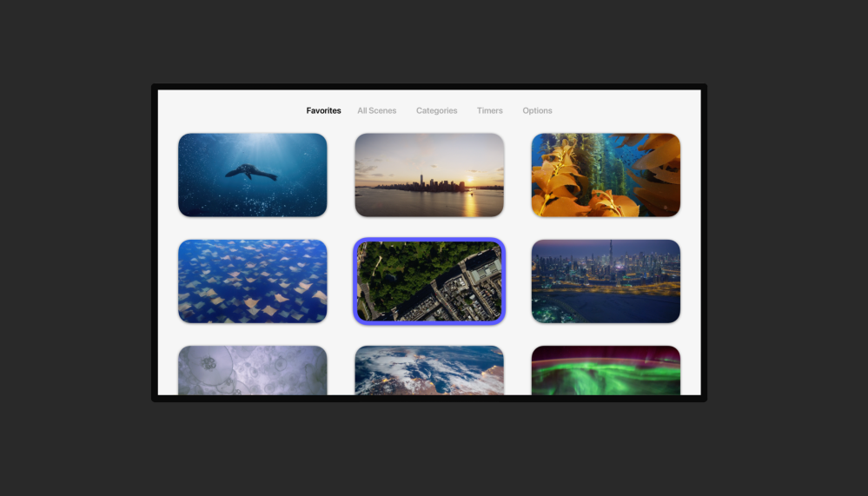Select the Dubai night skyline scene
The height and width of the screenshot is (496, 868).
tap(606, 281)
